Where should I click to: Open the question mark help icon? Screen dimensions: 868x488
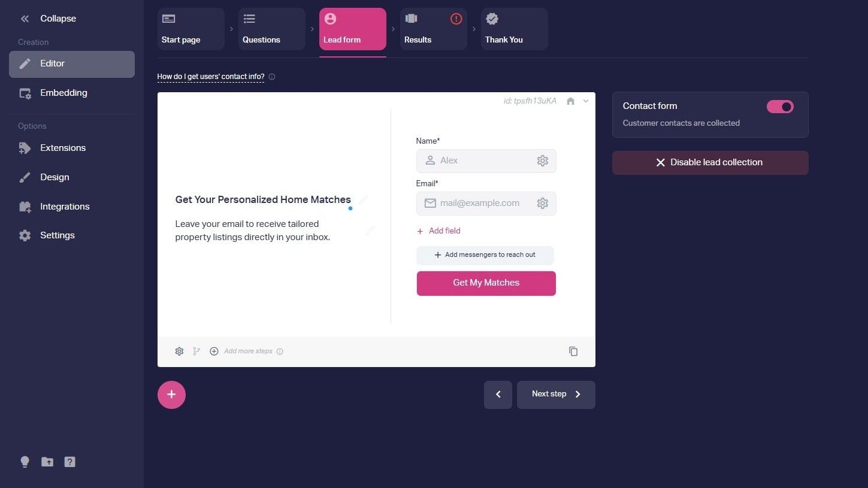[x=69, y=462]
